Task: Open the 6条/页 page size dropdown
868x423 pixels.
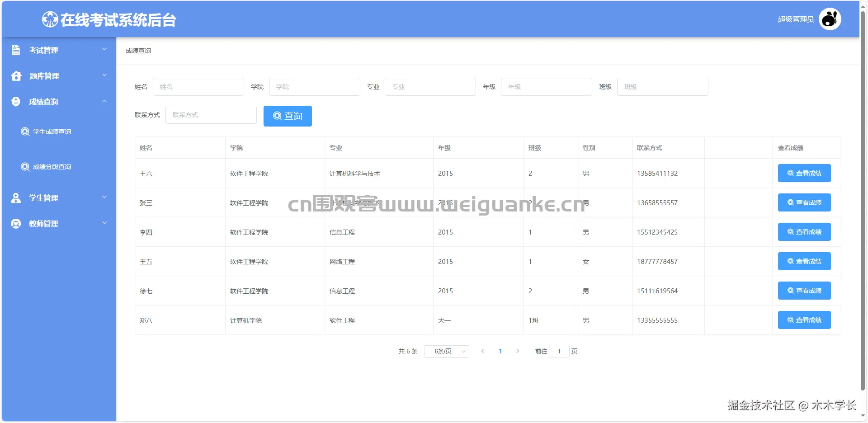Action: tap(447, 351)
